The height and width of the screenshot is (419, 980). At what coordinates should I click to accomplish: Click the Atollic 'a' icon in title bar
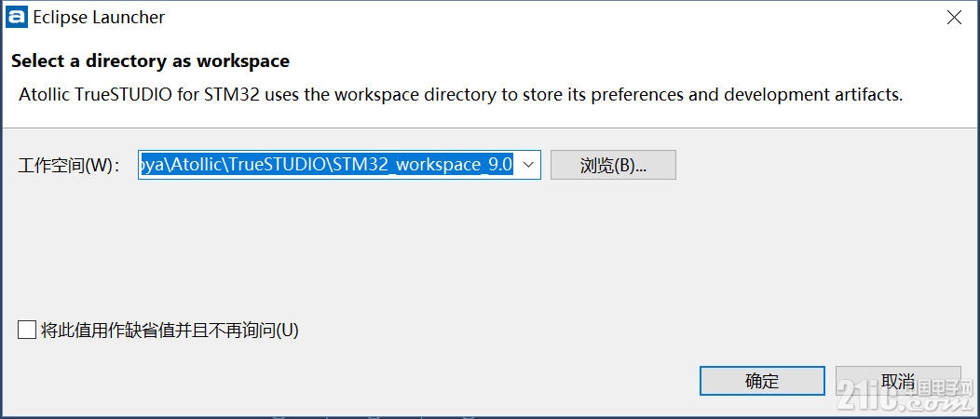17,17
